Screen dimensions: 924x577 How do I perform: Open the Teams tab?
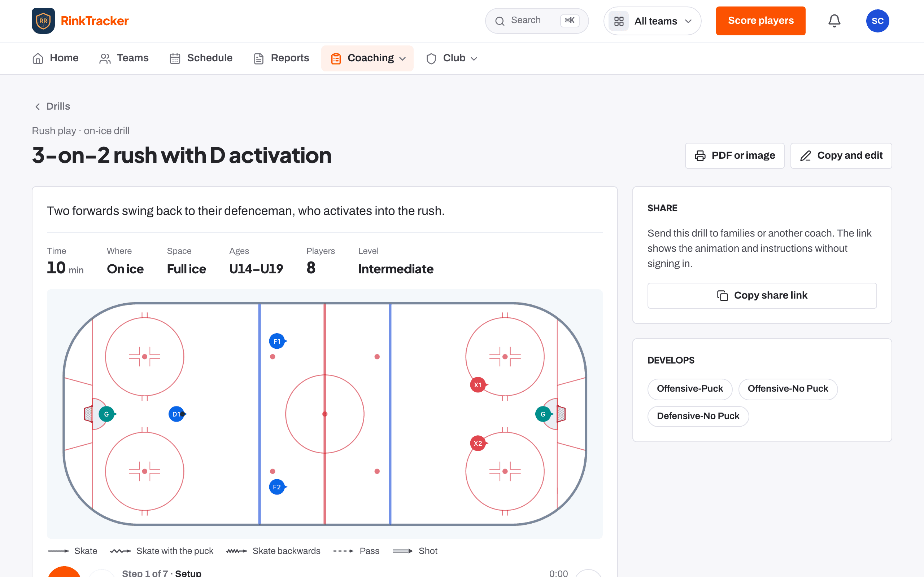coord(124,58)
